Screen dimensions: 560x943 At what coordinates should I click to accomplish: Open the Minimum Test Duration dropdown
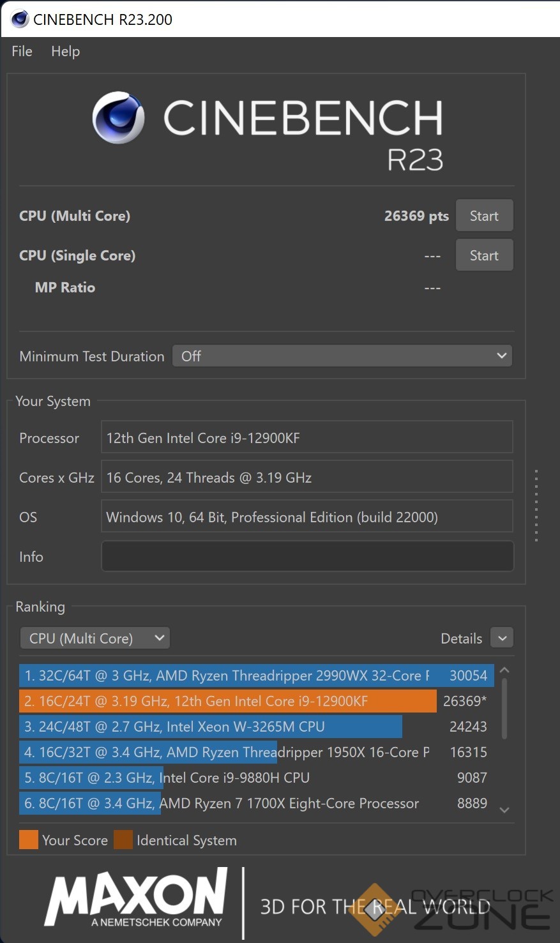(x=342, y=356)
